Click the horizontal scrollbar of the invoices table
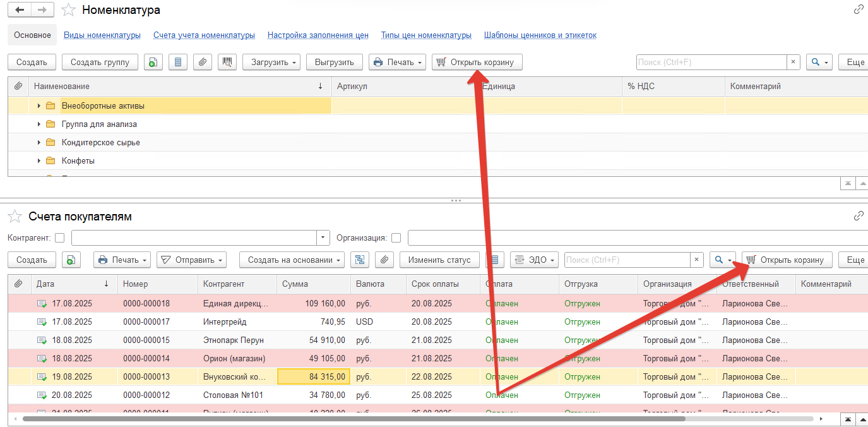Viewport: 868px width, 427px height. point(354,418)
